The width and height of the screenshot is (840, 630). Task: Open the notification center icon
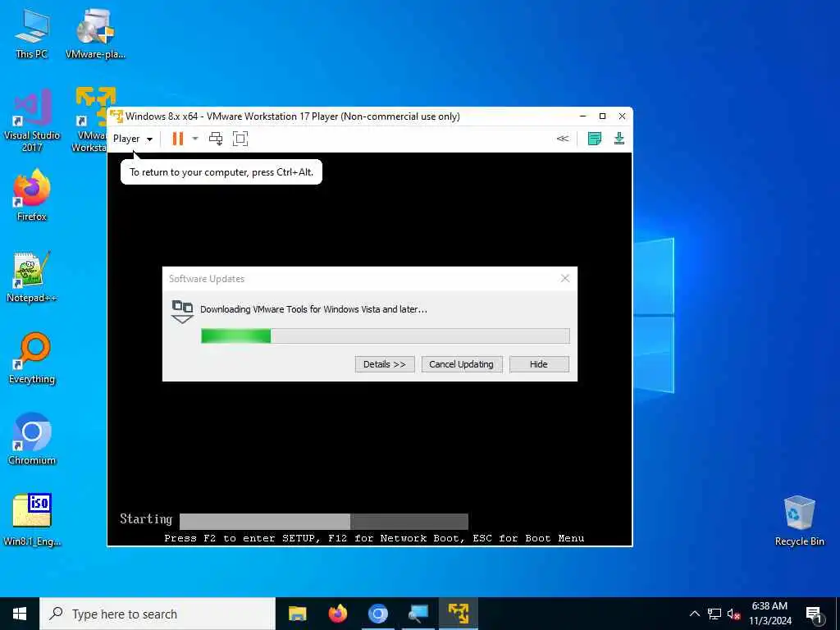(x=815, y=614)
